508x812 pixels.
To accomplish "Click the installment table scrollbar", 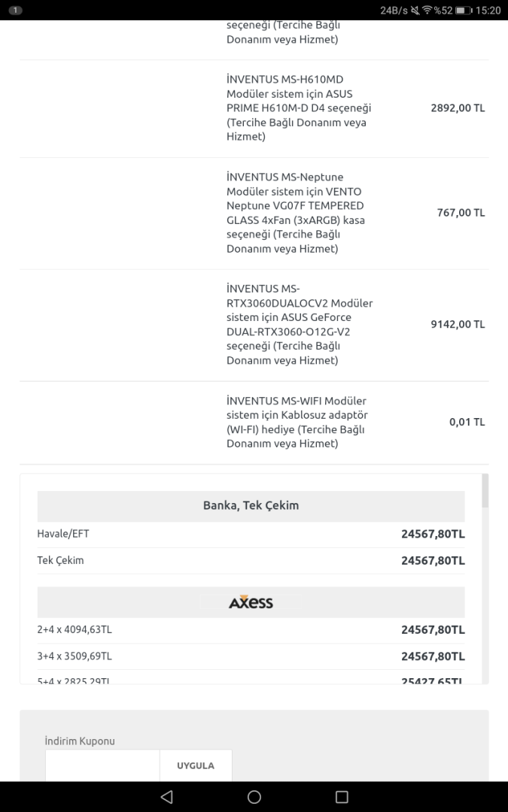I will [485, 491].
